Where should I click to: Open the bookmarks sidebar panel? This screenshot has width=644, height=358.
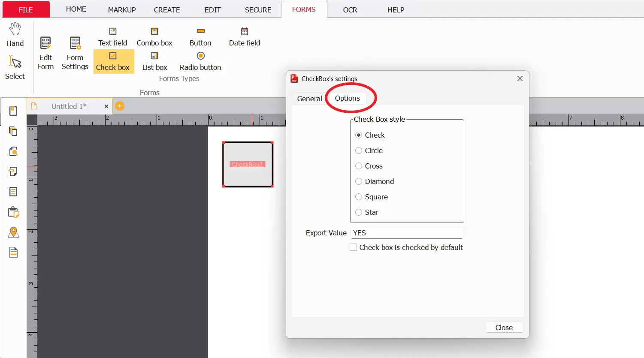13,111
